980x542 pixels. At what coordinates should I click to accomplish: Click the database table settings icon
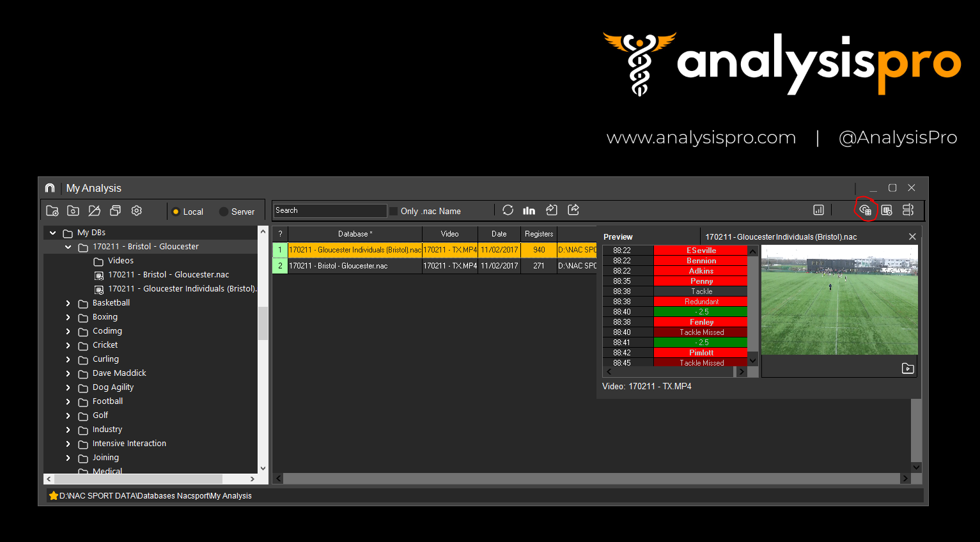pyautogui.click(x=887, y=210)
